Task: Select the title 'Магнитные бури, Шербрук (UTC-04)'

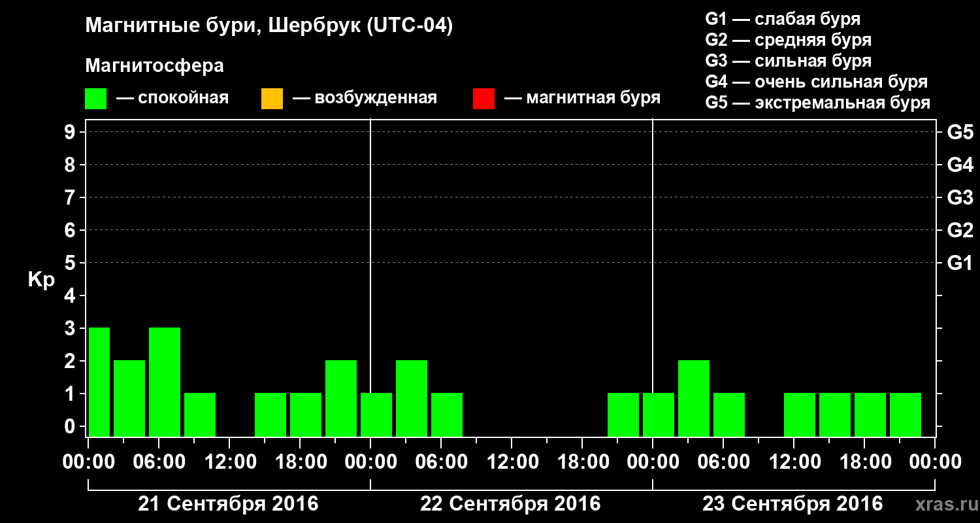Action: pyautogui.click(x=269, y=26)
